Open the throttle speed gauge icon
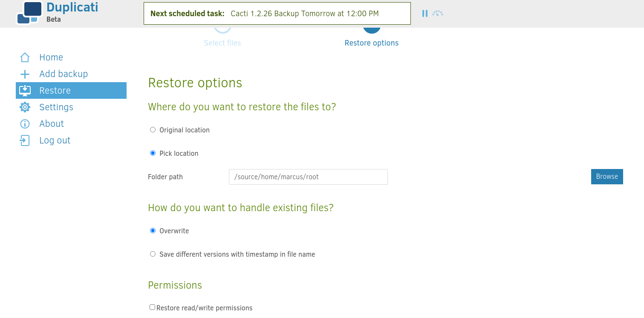The height and width of the screenshot is (318, 644). 438,14
